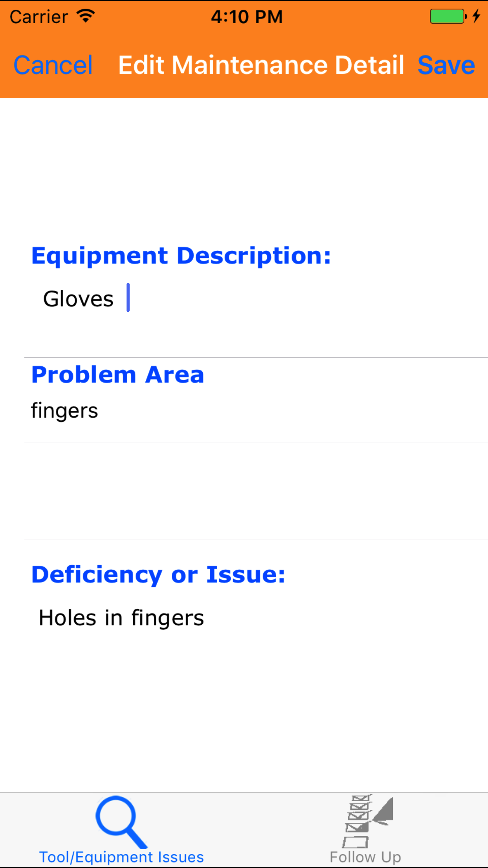Image resolution: width=488 pixels, height=868 pixels.
Task: Click the Carrier label in status bar
Action: pyautogui.click(x=39, y=17)
